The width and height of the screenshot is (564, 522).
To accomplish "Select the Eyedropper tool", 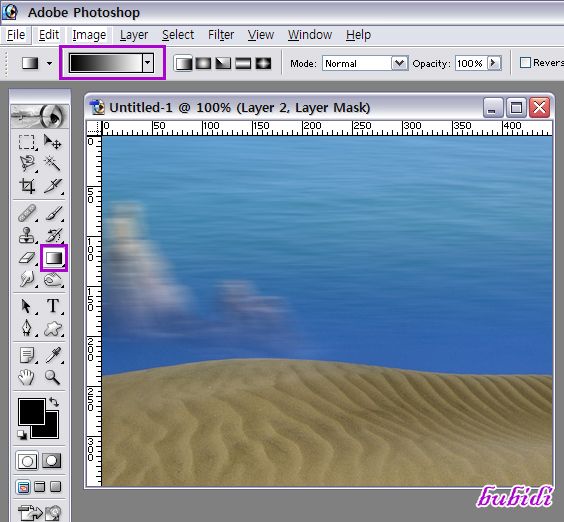I will coord(53,355).
